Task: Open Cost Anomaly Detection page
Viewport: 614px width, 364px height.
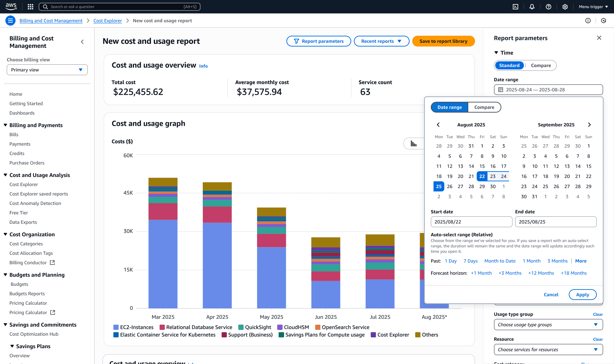Action: click(x=35, y=203)
